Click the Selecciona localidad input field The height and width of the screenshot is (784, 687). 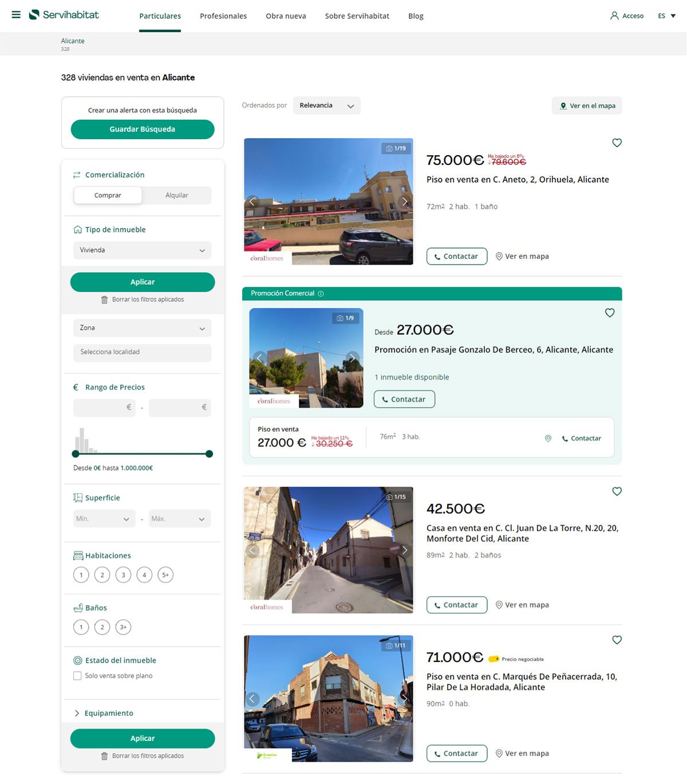[x=142, y=352]
